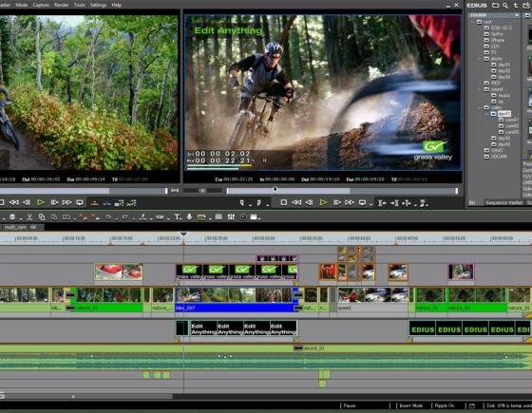Click move up folder arrow in bin

coord(516,5)
